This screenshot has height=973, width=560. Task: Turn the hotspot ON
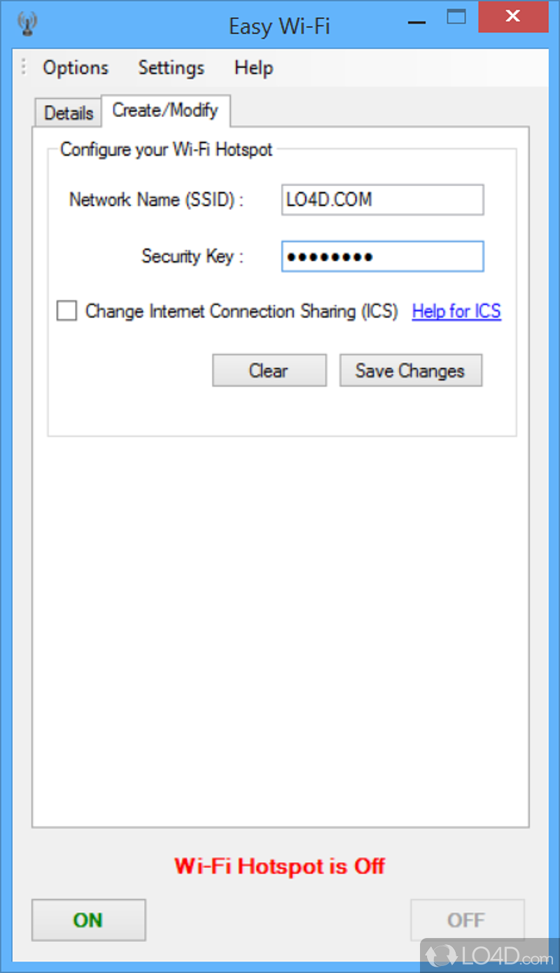click(x=88, y=920)
